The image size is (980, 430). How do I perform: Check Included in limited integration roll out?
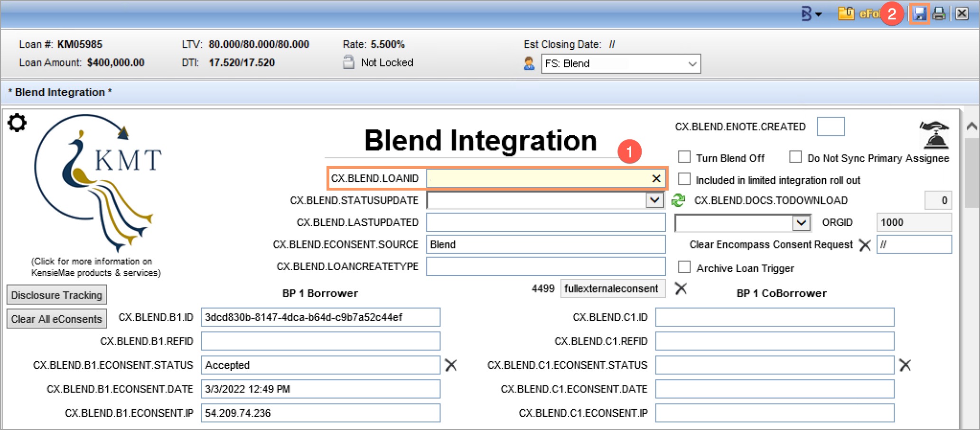pos(684,179)
